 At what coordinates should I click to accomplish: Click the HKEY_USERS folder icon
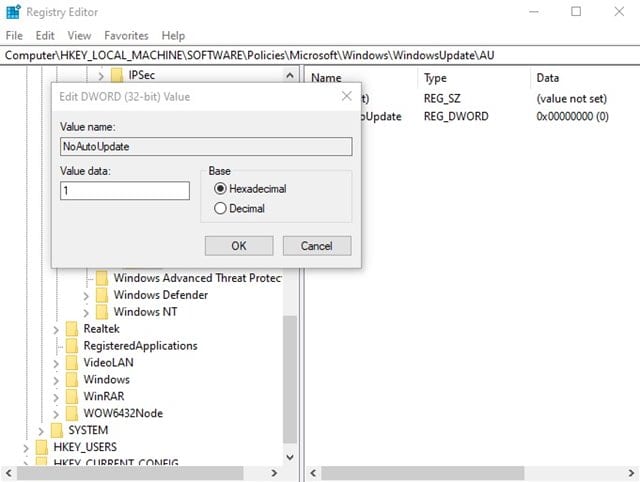pyautogui.click(x=41, y=447)
